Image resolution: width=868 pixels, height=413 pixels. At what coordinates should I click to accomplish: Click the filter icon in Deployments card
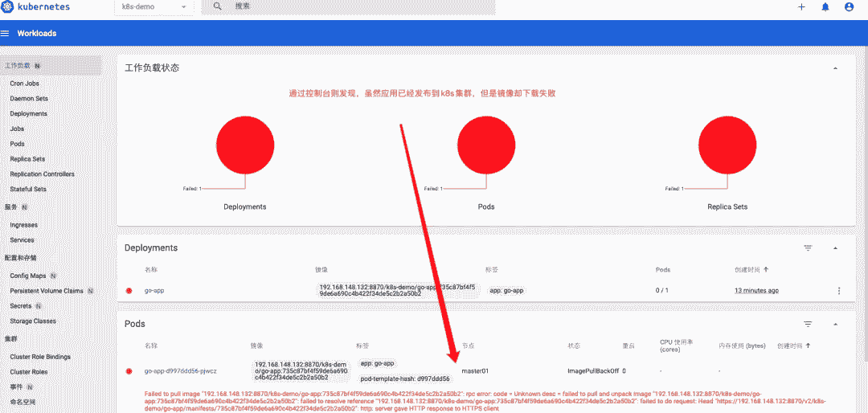[808, 248]
